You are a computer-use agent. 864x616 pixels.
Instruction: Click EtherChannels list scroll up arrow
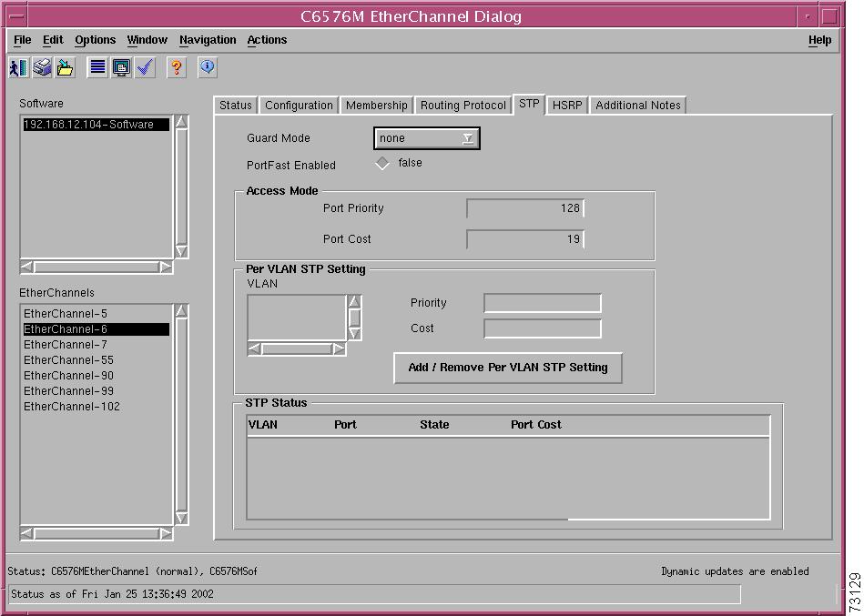coord(181,311)
